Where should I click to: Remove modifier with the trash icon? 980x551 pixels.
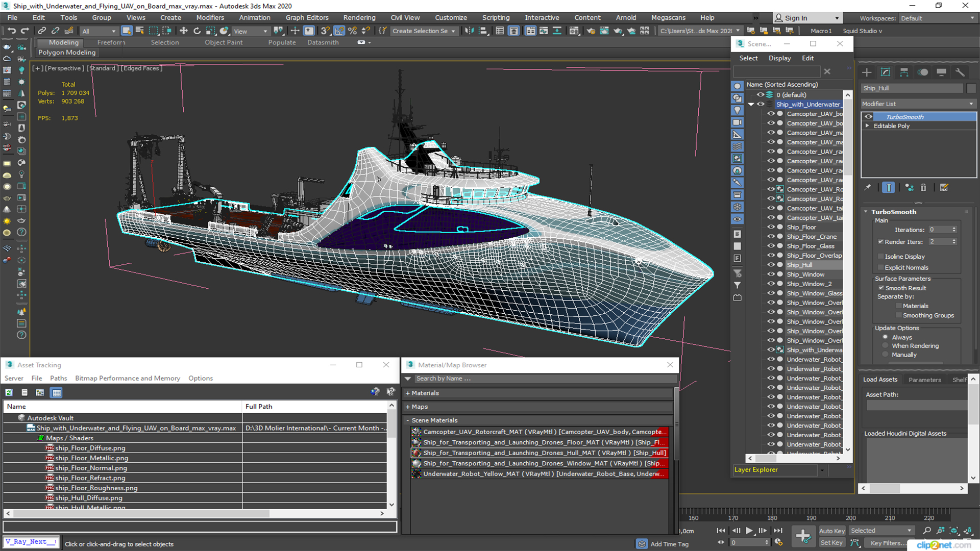coord(923,188)
